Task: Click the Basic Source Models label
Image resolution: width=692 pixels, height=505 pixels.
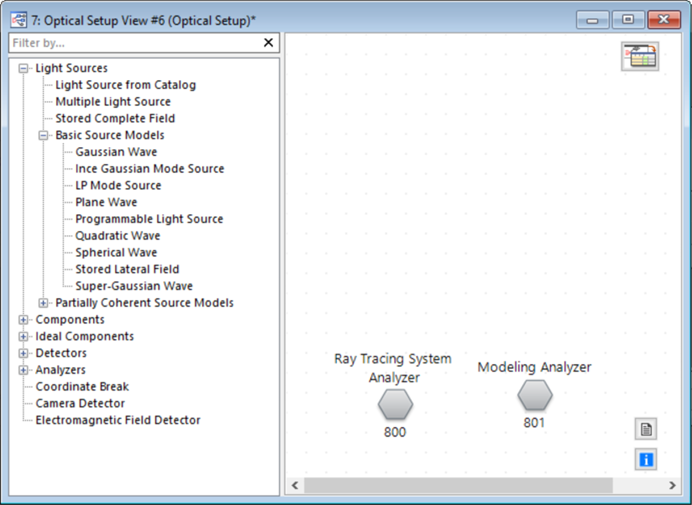Action: (110, 135)
